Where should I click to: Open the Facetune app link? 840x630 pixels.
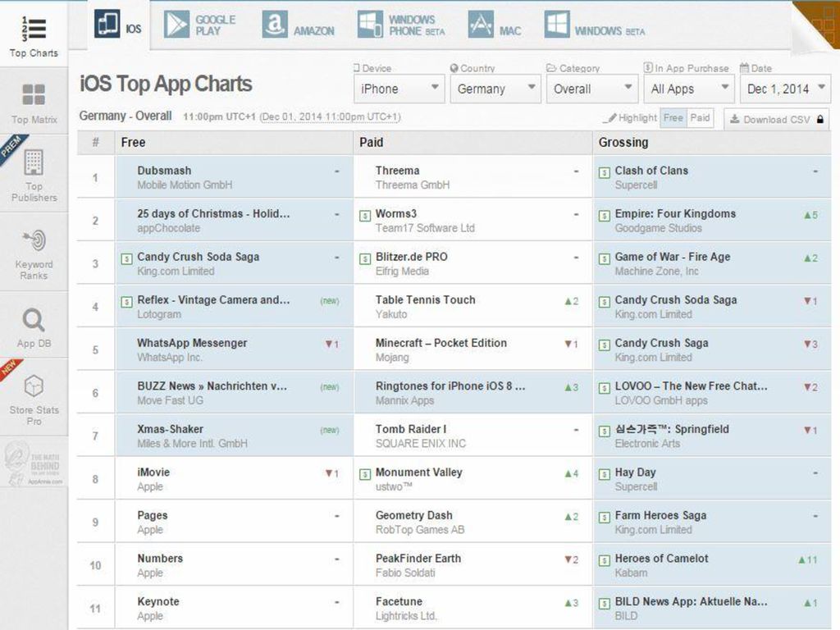pos(399,601)
